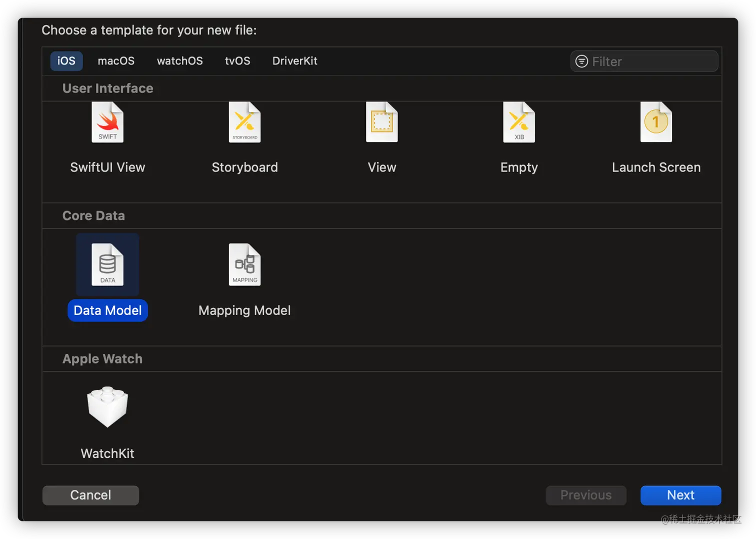The width and height of the screenshot is (756, 539).
Task: Click the WatchKit label
Action: point(107,453)
